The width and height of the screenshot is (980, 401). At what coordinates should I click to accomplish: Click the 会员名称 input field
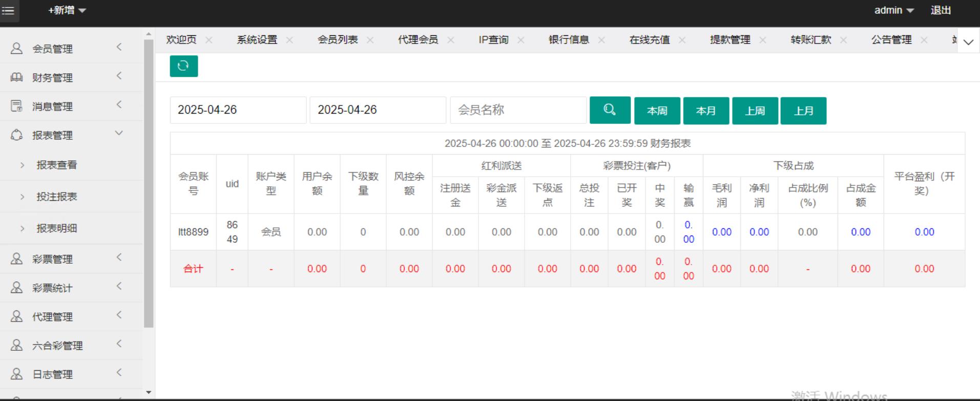(517, 110)
